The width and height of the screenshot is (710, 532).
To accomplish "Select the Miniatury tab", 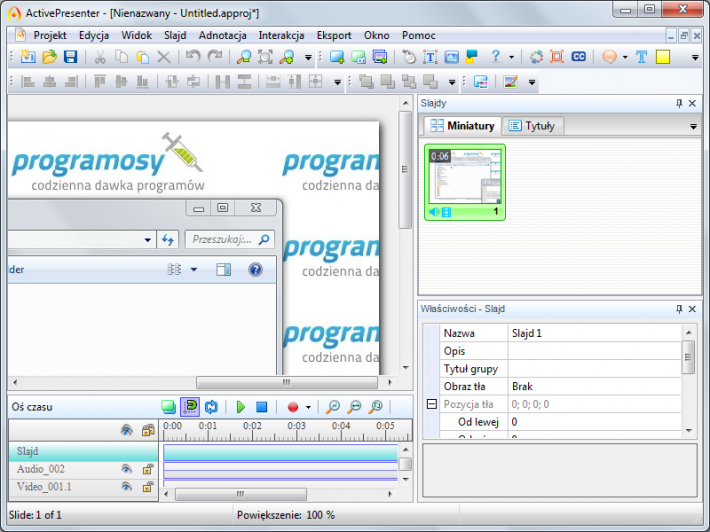I will [x=462, y=125].
